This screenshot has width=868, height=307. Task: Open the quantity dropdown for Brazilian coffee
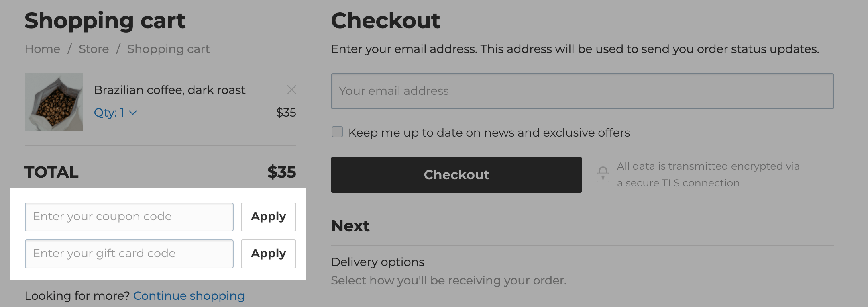tap(115, 113)
